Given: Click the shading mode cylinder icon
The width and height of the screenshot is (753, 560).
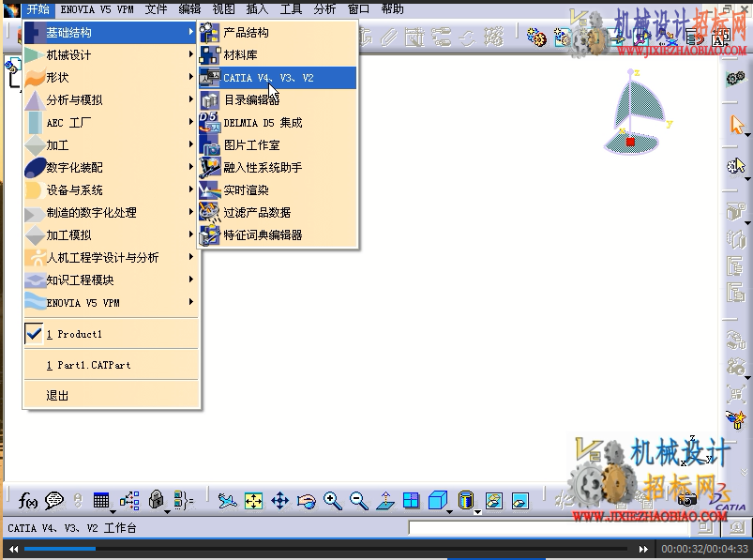Looking at the screenshot, I should point(465,501).
